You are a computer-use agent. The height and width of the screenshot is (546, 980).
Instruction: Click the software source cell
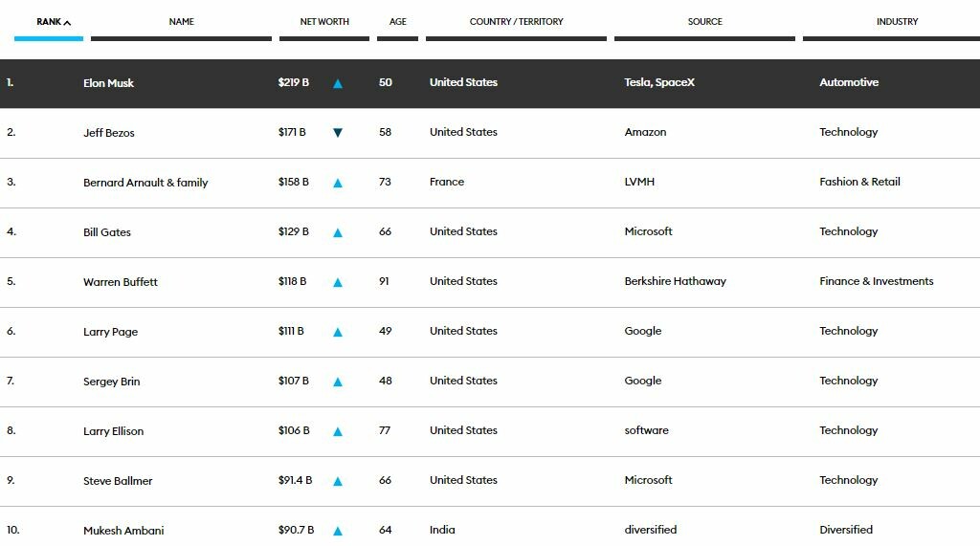[647, 430]
